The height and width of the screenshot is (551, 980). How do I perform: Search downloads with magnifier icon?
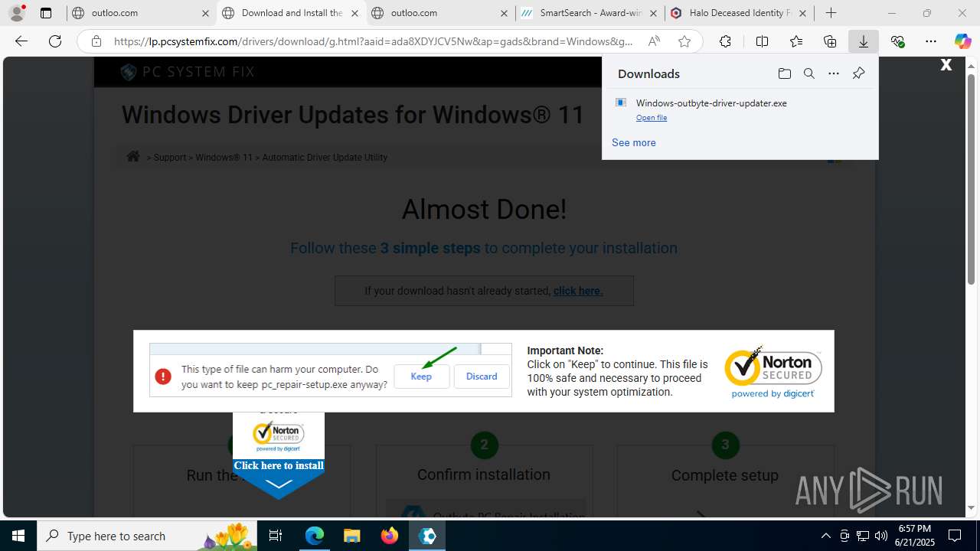point(808,73)
